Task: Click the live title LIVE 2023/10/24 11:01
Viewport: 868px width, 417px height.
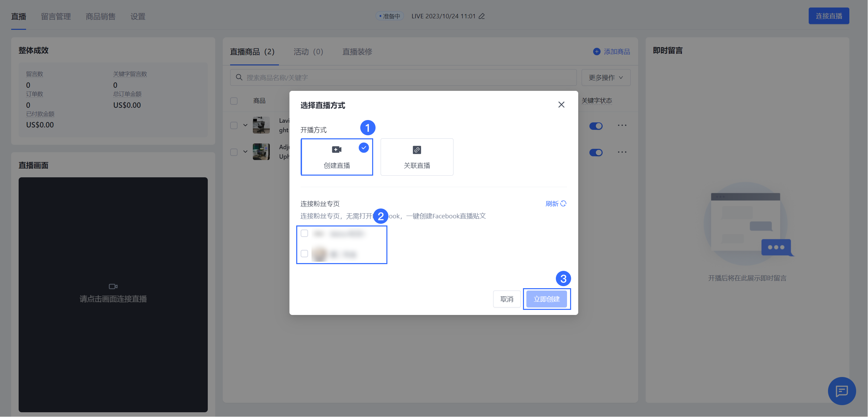Action: (x=443, y=16)
